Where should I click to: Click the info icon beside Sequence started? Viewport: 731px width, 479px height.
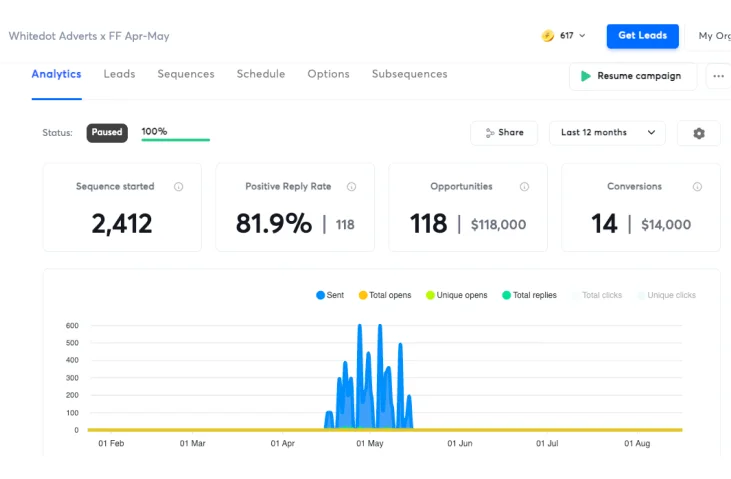[179, 187]
